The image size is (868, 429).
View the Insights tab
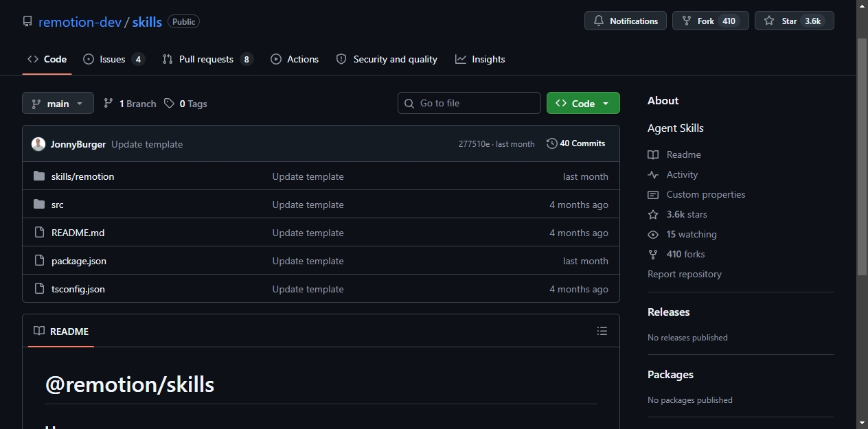[x=480, y=59]
